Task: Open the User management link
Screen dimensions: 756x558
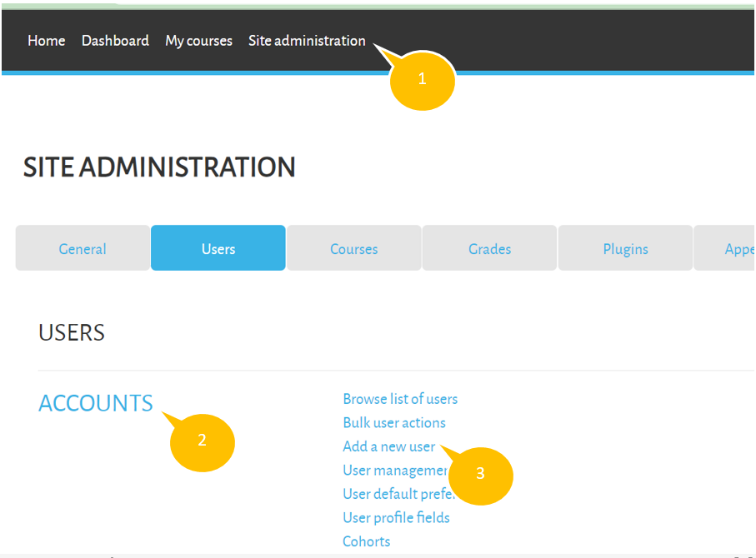Action: 394,471
